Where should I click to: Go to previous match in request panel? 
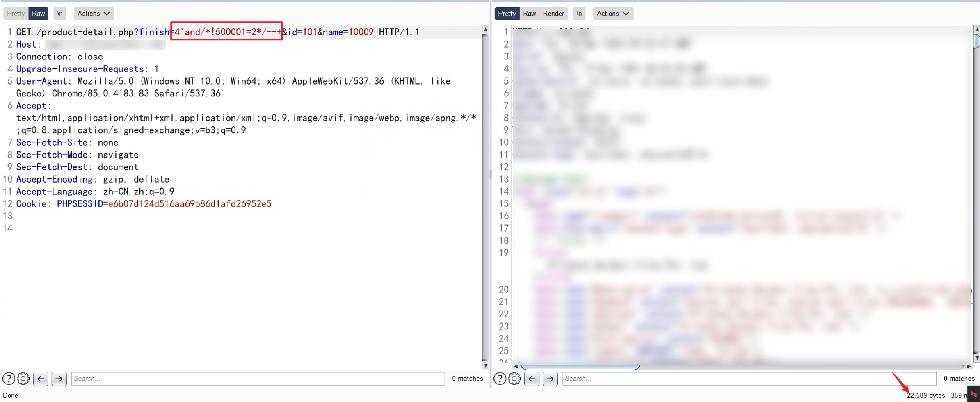[x=41, y=379]
